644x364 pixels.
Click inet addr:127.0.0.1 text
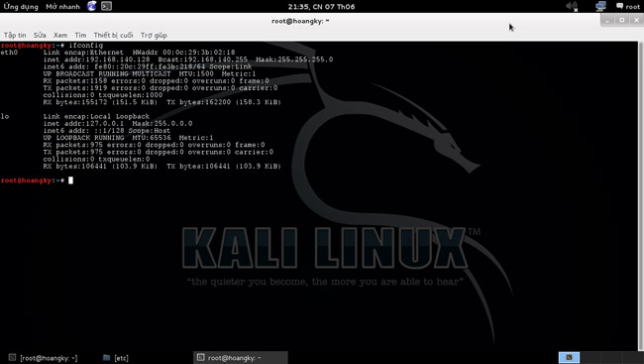(83, 123)
